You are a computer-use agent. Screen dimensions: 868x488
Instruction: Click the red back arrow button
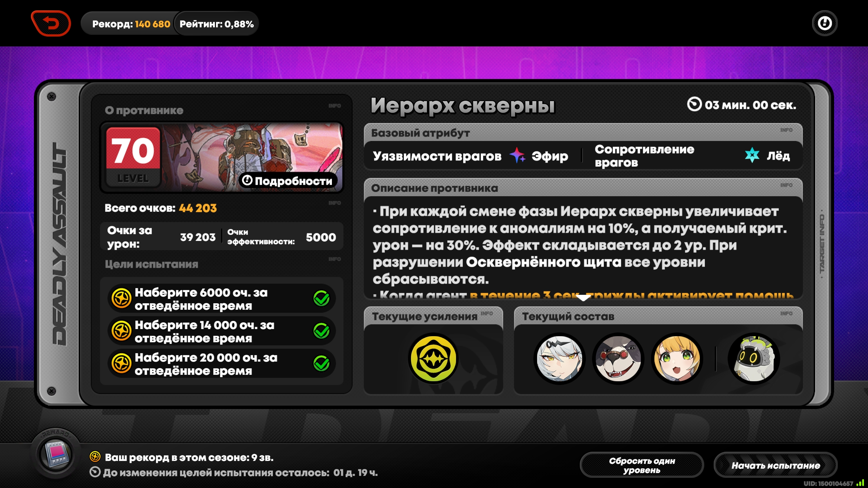pos(51,23)
